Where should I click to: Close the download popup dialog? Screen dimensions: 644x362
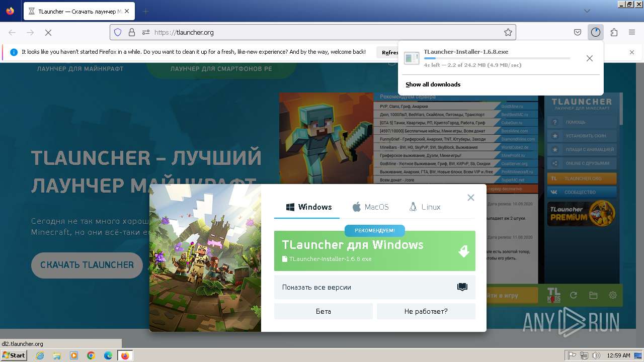(471, 198)
